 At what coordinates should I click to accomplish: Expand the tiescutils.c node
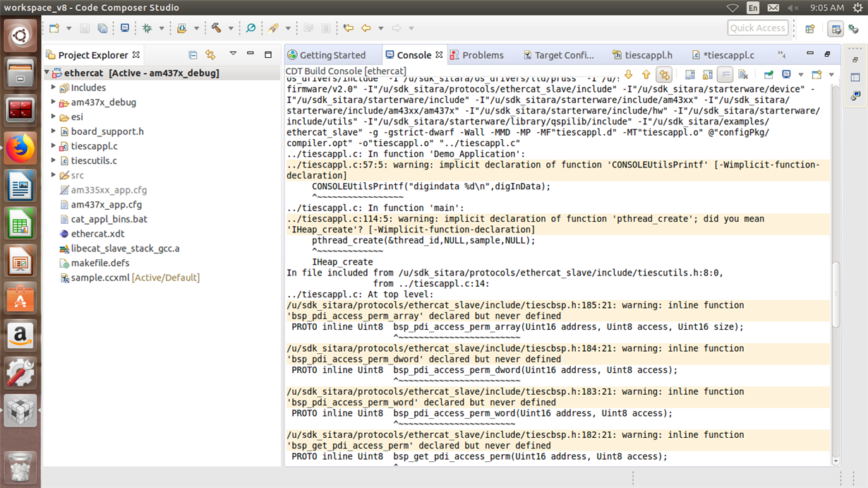[54, 160]
